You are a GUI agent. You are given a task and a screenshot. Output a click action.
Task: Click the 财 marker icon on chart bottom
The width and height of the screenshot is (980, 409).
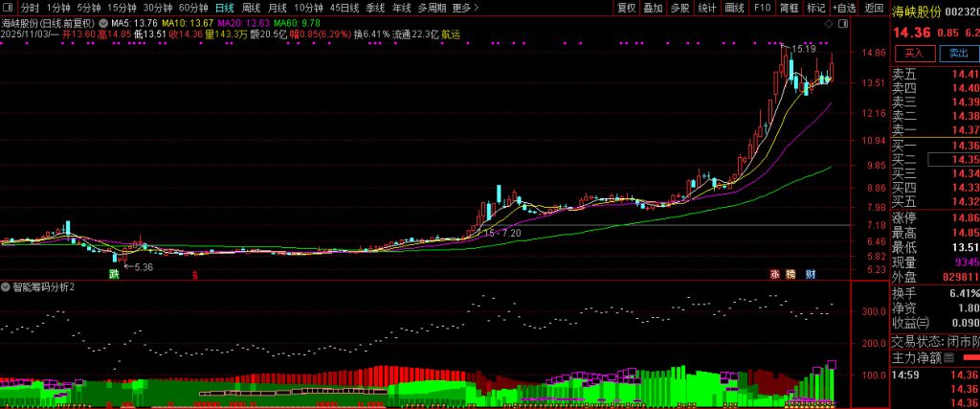810,274
